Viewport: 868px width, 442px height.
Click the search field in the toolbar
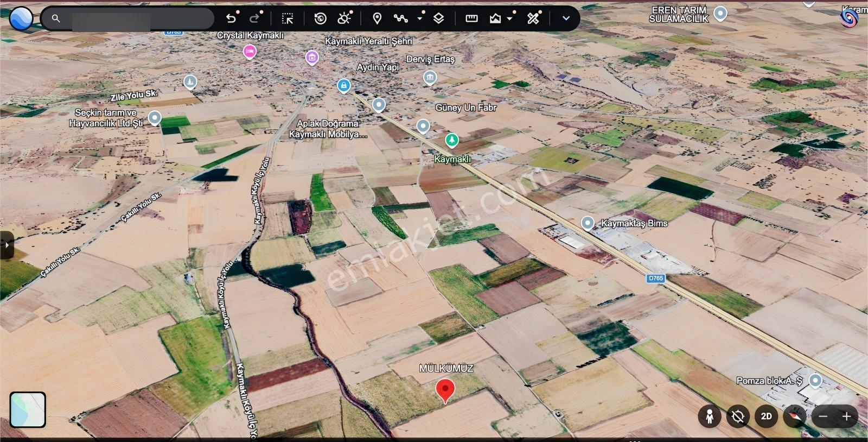127,18
